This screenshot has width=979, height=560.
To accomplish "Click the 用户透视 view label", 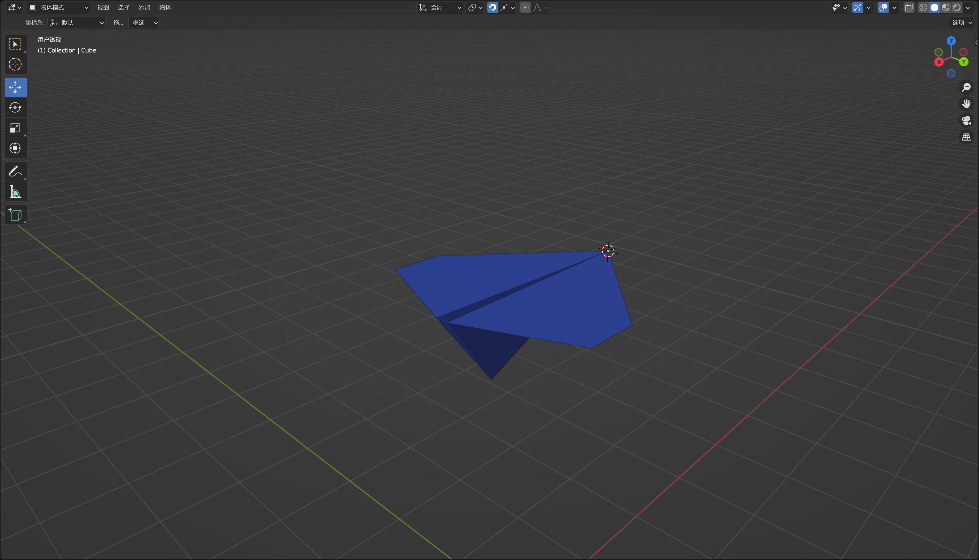I will (49, 39).
